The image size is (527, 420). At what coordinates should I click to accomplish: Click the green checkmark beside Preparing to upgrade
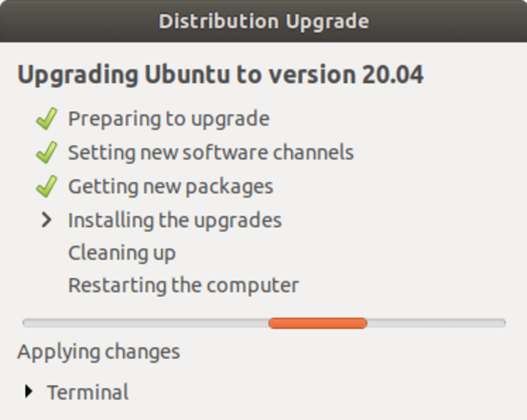coord(47,119)
